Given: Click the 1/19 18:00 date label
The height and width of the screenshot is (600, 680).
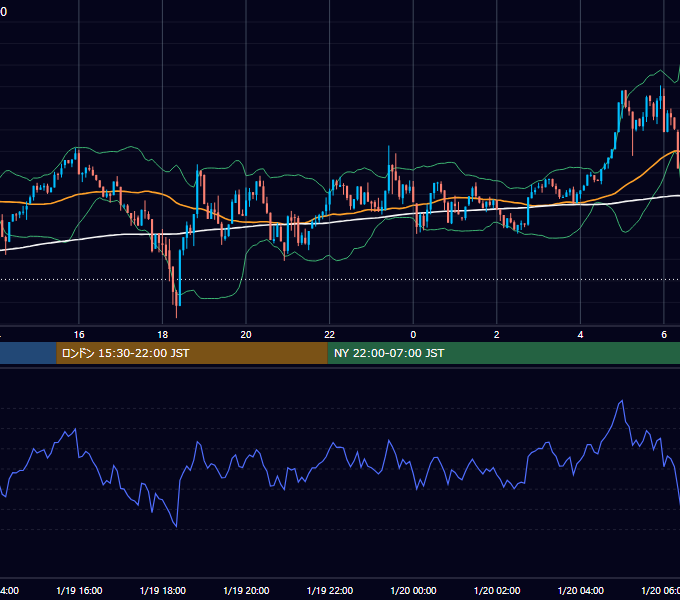Looking at the screenshot, I should pyautogui.click(x=163, y=590).
